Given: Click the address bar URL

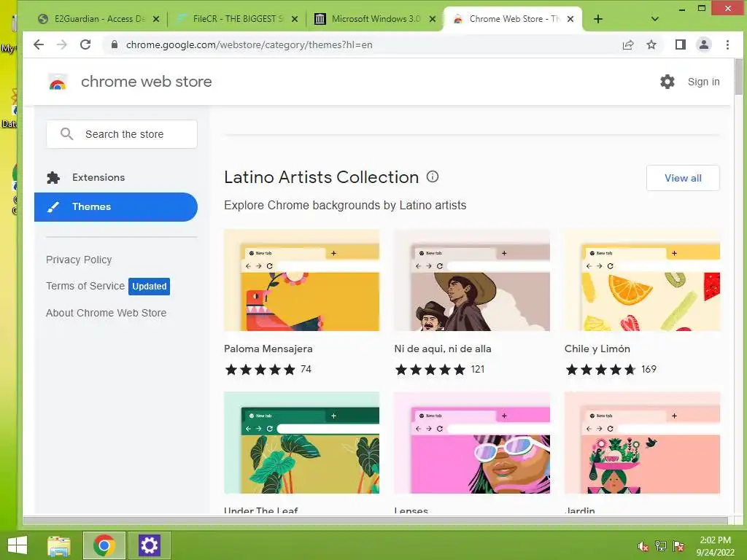Looking at the screenshot, I should pos(249,44).
